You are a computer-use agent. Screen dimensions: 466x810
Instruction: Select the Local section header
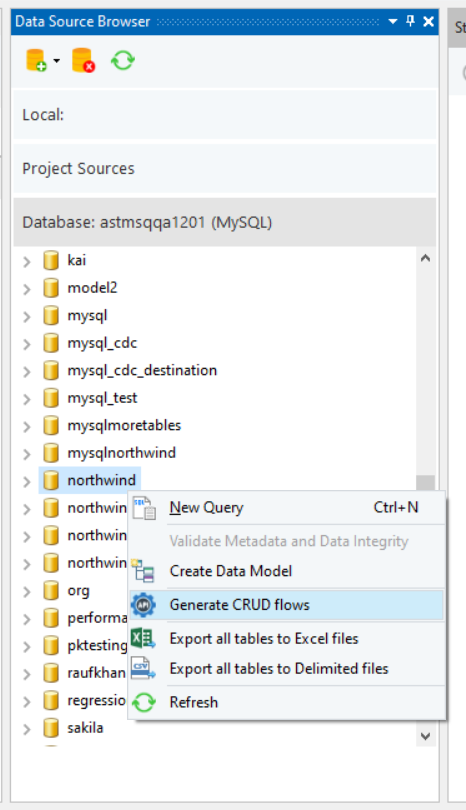(x=224, y=115)
